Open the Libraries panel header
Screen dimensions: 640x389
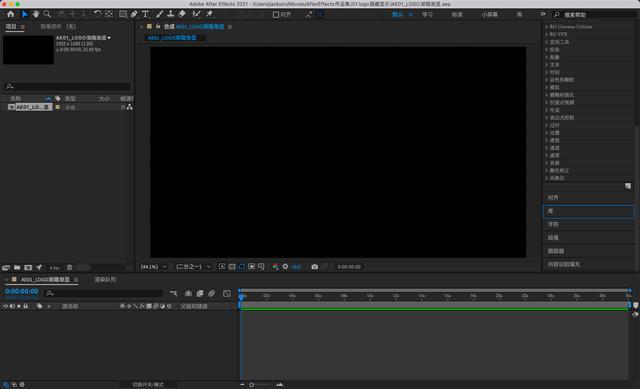pyautogui.click(x=588, y=211)
